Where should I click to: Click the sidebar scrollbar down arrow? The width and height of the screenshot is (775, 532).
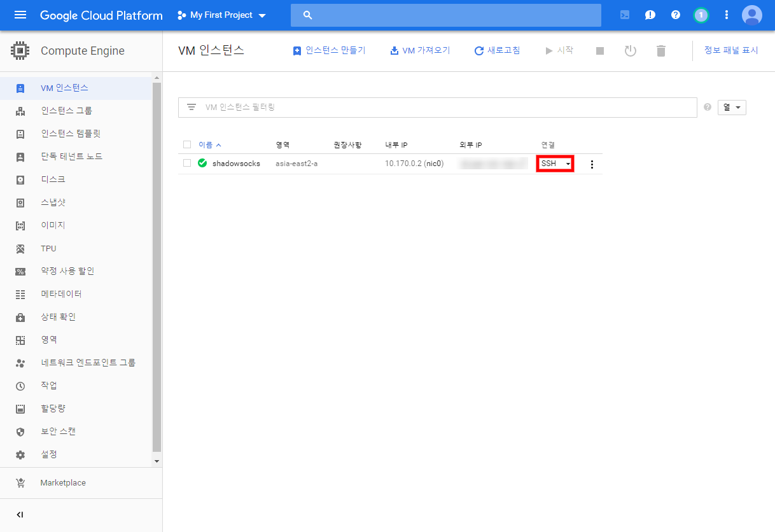coord(157,461)
